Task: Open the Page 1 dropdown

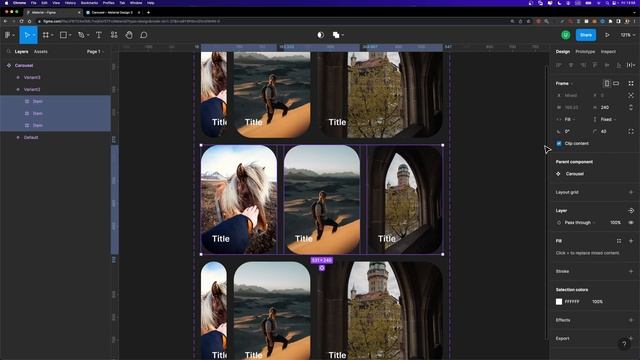Action: 96,51
